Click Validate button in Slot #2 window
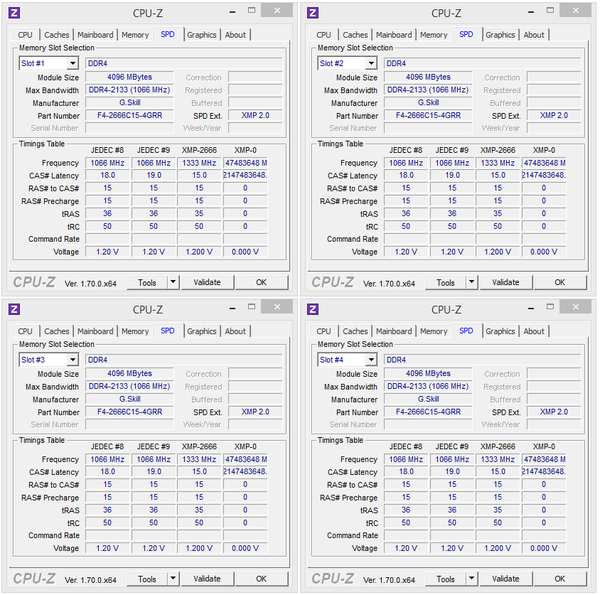This screenshot has height=595, width=600. pyautogui.click(x=505, y=282)
